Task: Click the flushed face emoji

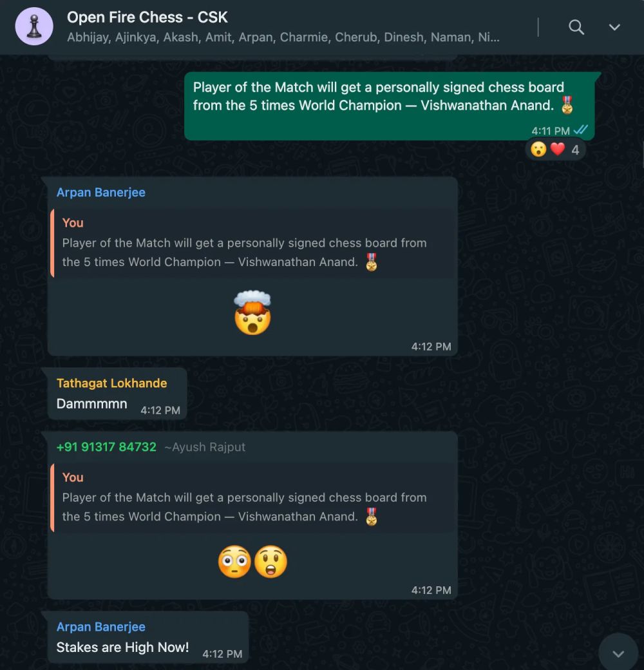Action: click(234, 562)
